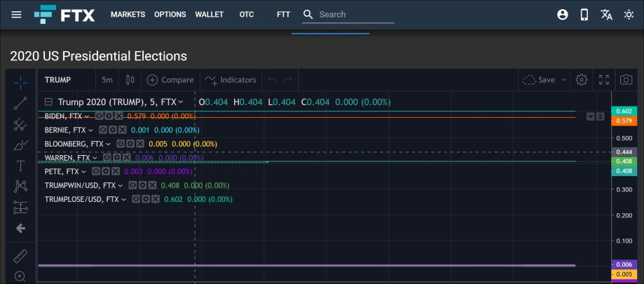Open the Save dropdown arrow

tap(564, 80)
